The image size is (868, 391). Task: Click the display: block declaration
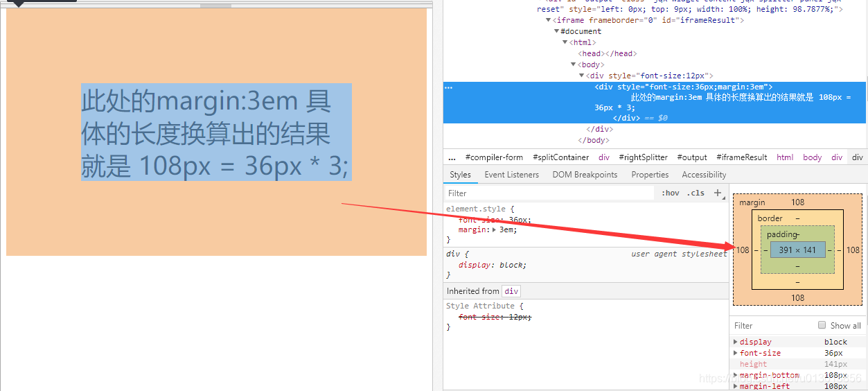493,265
